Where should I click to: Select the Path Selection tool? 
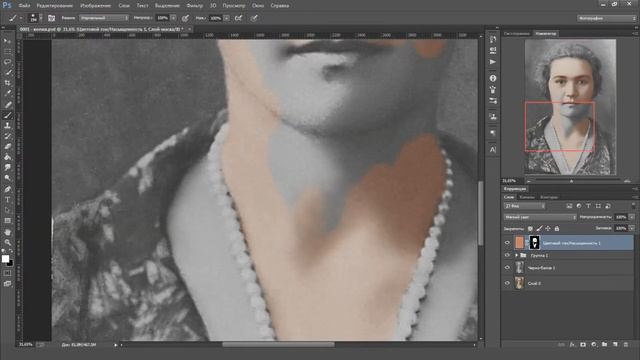[7, 210]
